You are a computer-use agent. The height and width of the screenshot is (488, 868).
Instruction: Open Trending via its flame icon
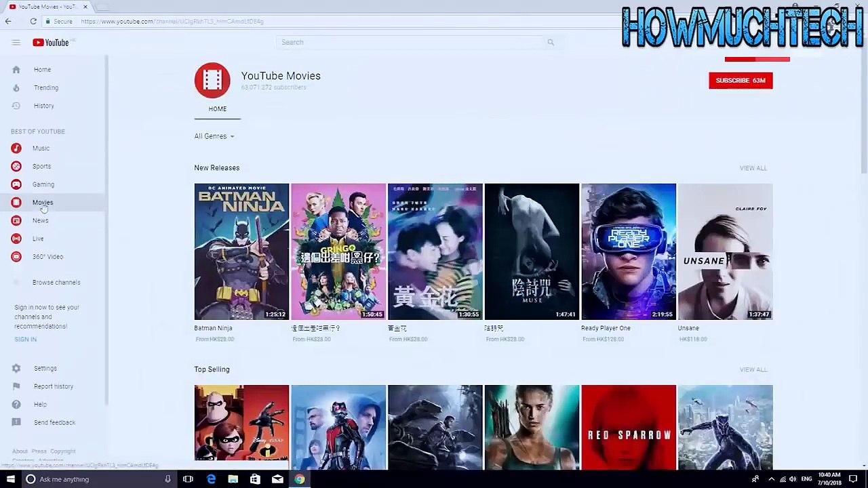coord(16,87)
